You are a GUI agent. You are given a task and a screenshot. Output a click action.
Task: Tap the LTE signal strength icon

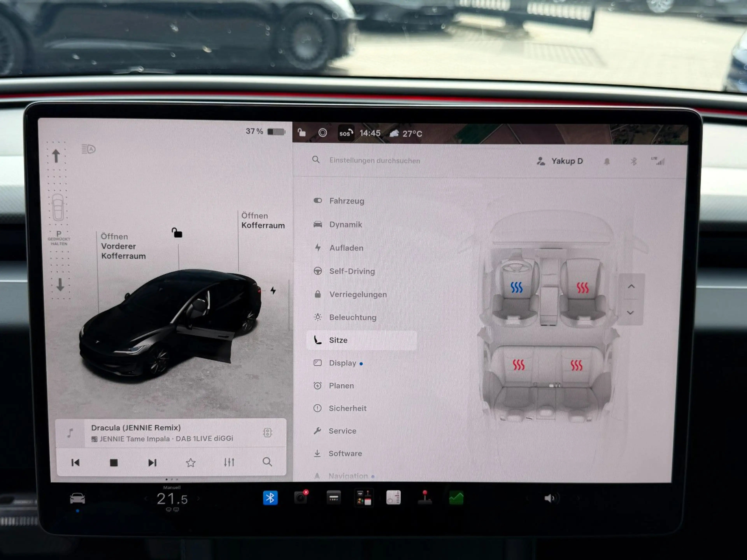658,161
